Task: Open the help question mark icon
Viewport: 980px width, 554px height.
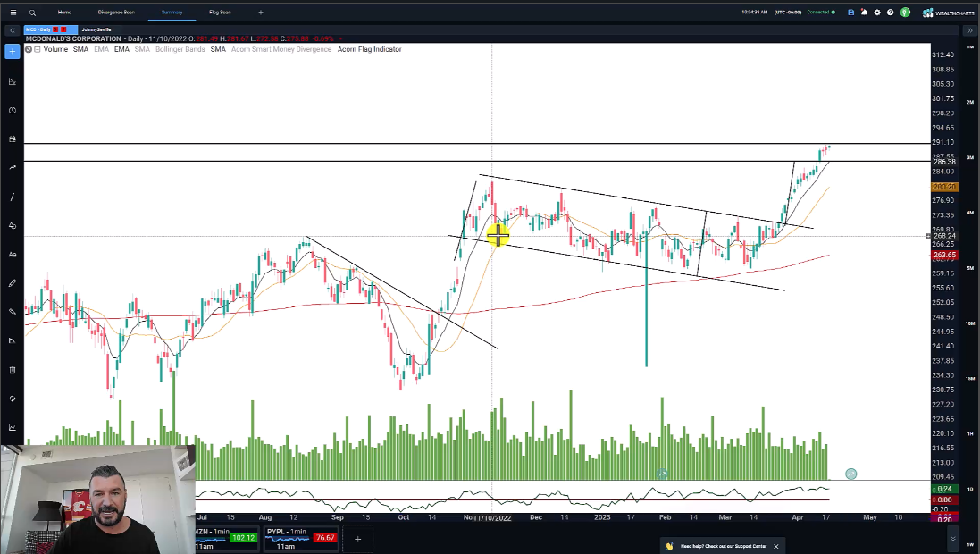Action: point(890,13)
